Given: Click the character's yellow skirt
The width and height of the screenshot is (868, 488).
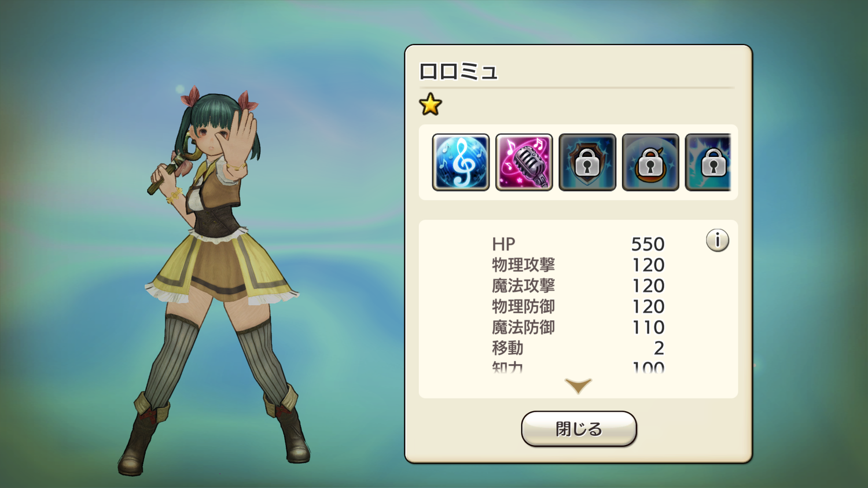Looking at the screenshot, I should pyautogui.click(x=222, y=267).
